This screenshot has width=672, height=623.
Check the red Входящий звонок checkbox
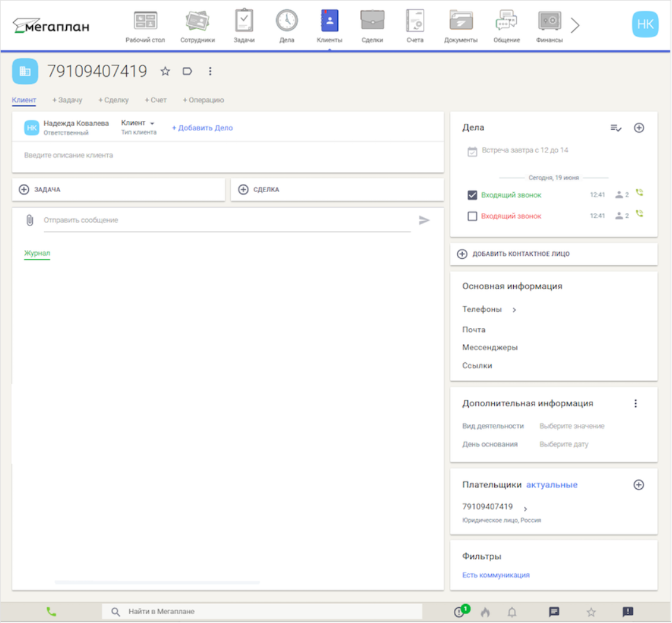click(472, 216)
